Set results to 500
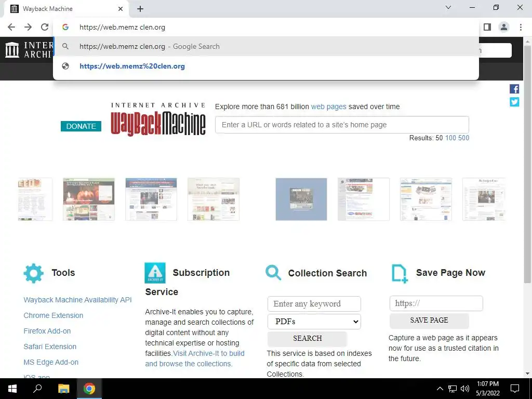This screenshot has height=399, width=532. pyautogui.click(x=463, y=138)
